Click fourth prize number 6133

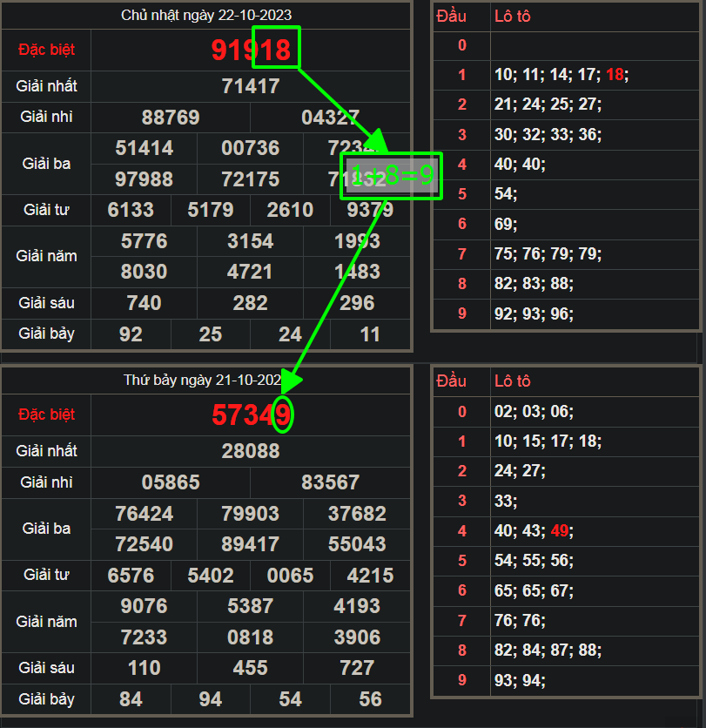131,210
